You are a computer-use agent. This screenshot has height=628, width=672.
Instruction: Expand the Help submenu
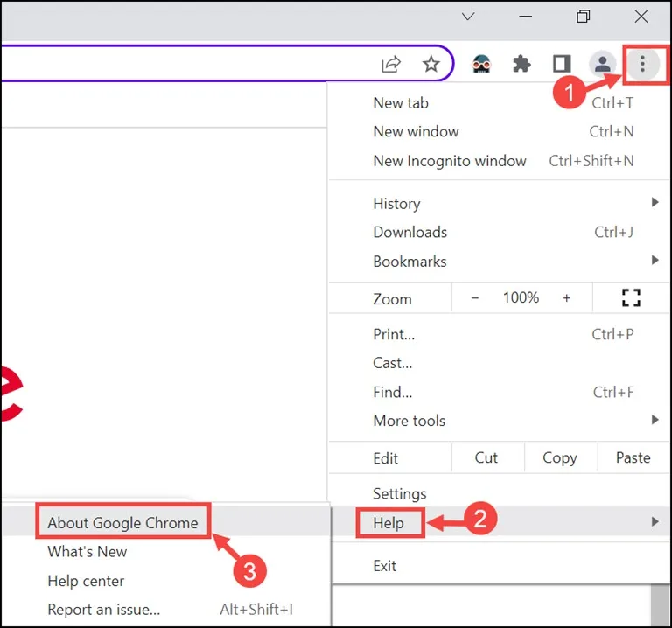click(500, 522)
